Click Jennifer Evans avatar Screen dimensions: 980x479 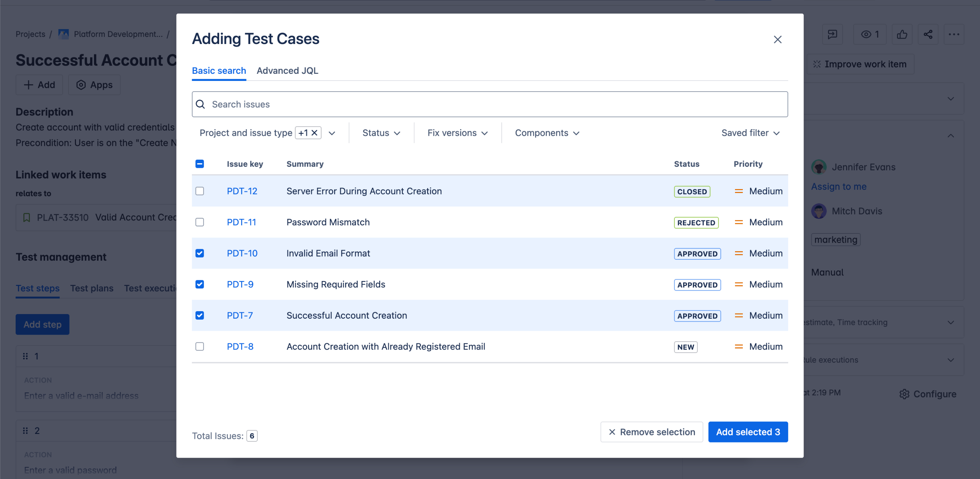[x=818, y=167]
